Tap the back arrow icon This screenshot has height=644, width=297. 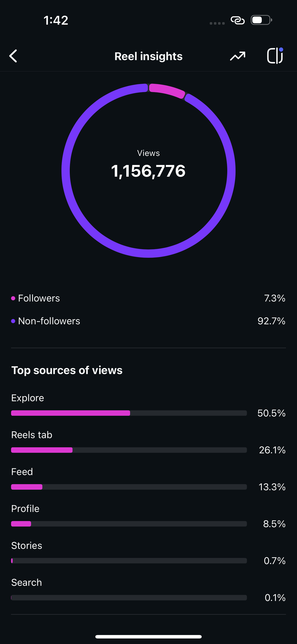13,56
